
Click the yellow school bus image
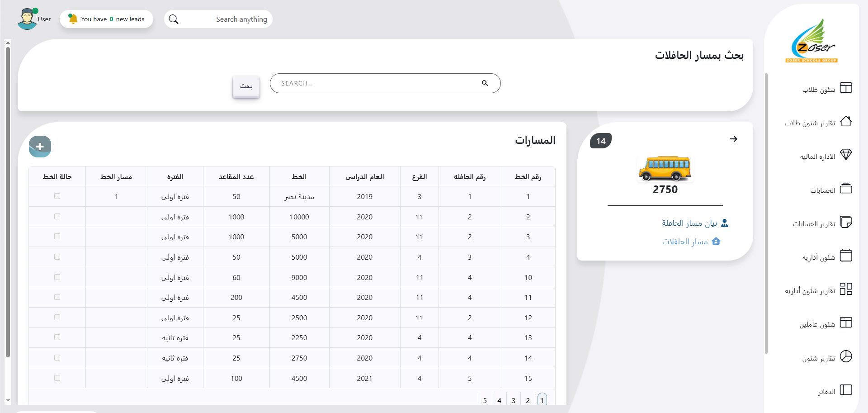click(665, 168)
